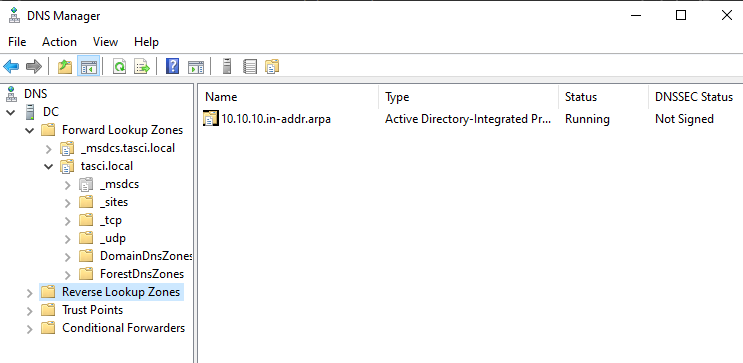The width and height of the screenshot is (743, 363).
Task: Select the _tcp folder label
Action: [111, 220]
